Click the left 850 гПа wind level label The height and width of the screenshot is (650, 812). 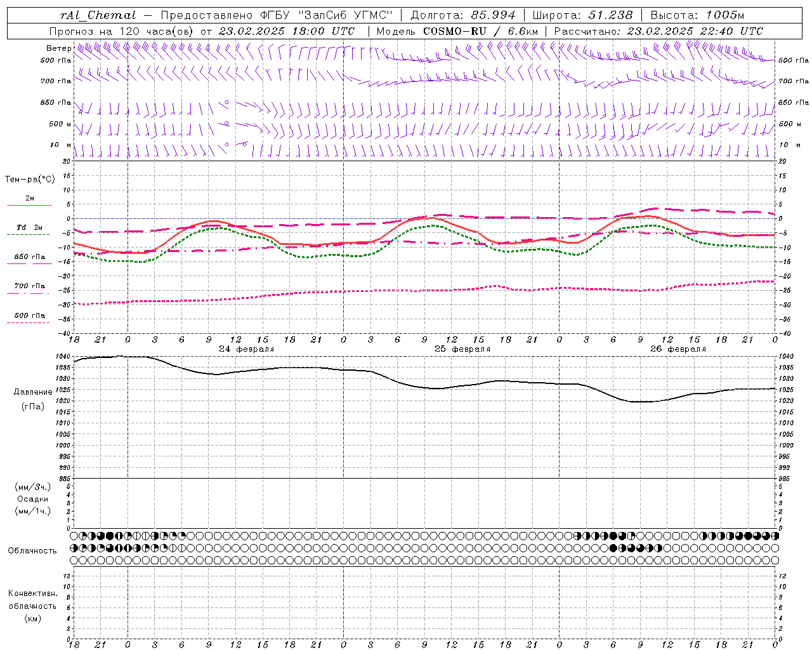(56, 102)
